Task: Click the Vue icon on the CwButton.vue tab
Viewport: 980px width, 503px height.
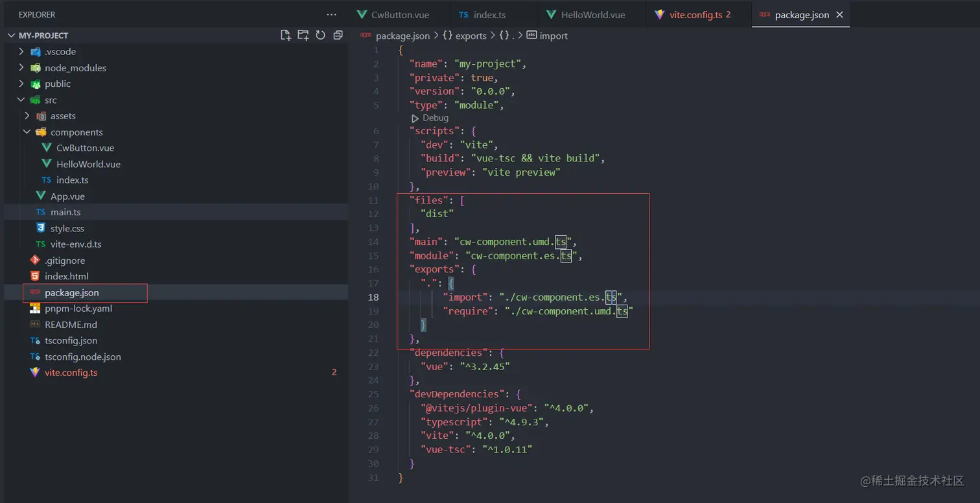Action: coord(362,14)
